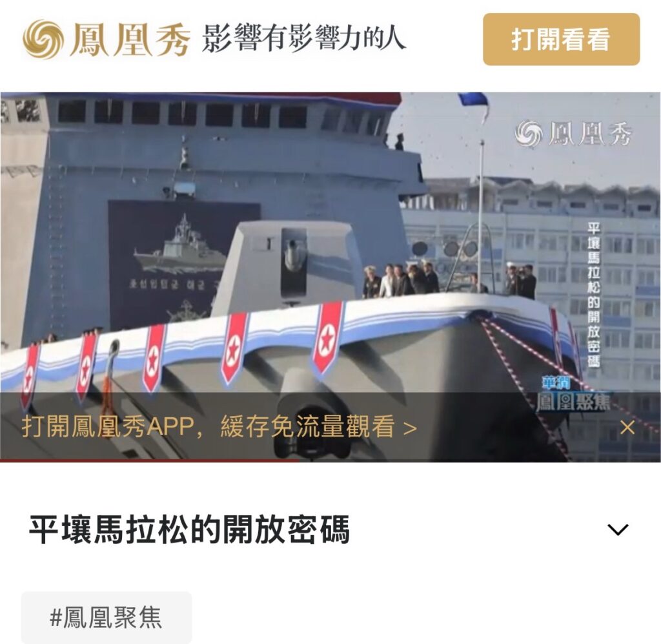
Task: Dismiss the app banner with the X
Action: click(627, 428)
